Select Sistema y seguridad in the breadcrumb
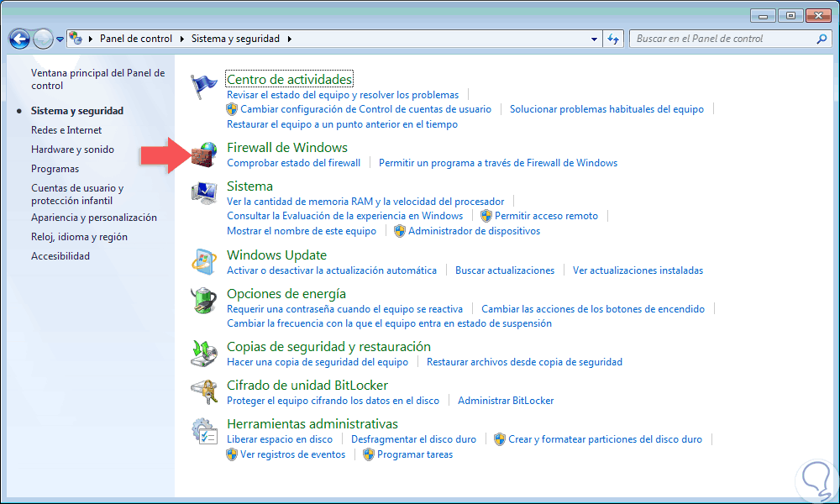This screenshot has width=840, height=504. pyautogui.click(x=236, y=39)
